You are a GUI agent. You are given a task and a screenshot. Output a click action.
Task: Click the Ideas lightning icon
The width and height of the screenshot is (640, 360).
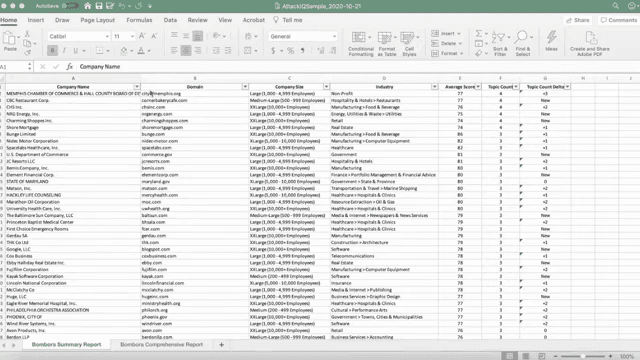pos(551,41)
